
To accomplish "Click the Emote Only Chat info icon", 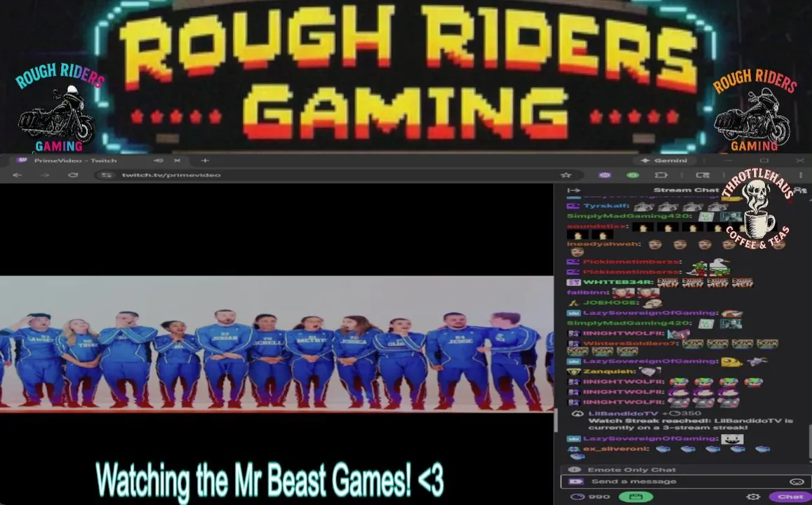I will click(574, 470).
